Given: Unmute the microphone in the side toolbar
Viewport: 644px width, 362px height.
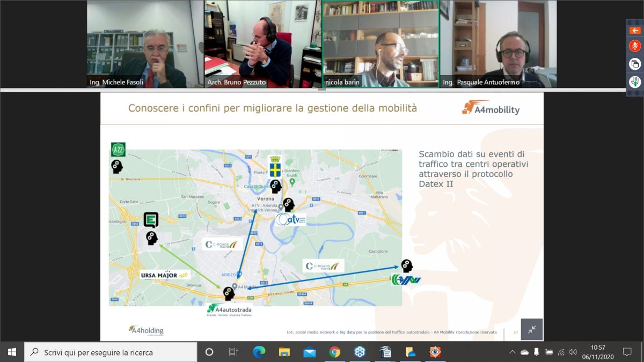Looking at the screenshot, I should (635, 46).
